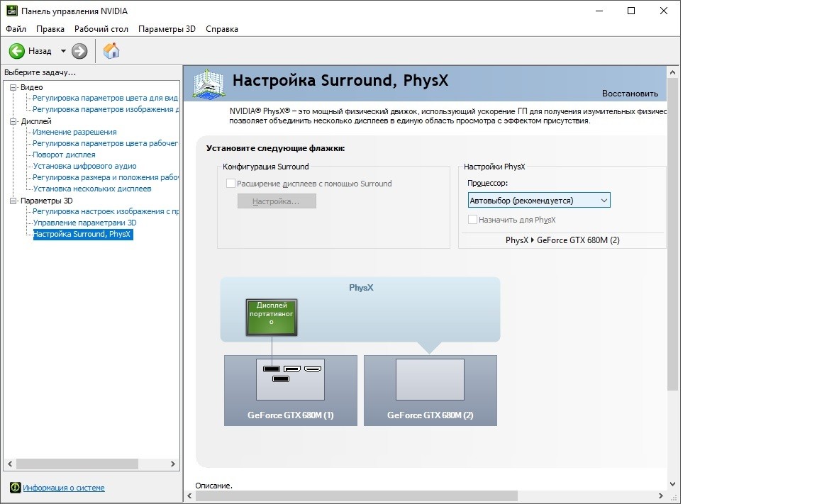Select the green laptop display icon

[272, 317]
